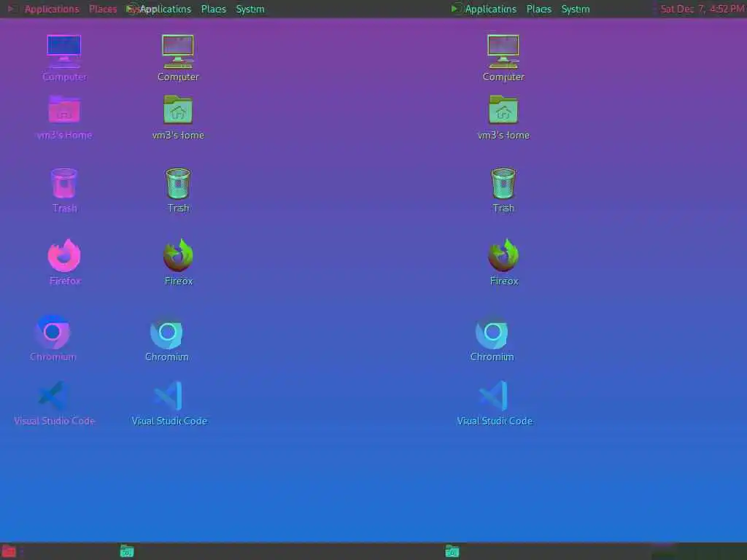Open the green Computer icon in the middle copy
This screenshot has width=747, height=560.
click(178, 52)
